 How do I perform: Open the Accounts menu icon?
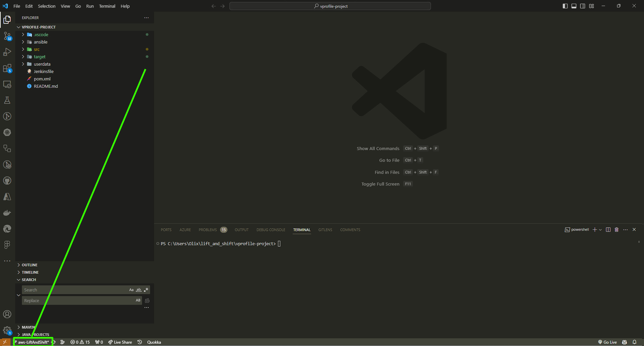(x=7, y=314)
